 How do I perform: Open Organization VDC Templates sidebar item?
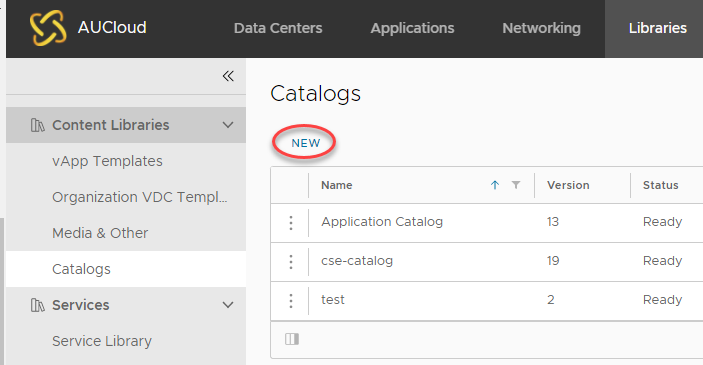coord(139,197)
